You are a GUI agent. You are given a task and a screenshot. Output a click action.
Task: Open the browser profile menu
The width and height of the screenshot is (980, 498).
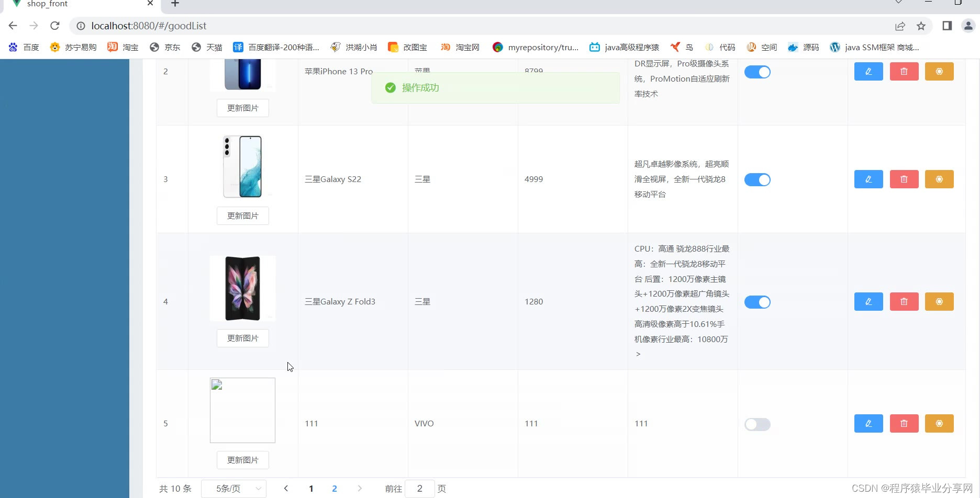pos(968,26)
